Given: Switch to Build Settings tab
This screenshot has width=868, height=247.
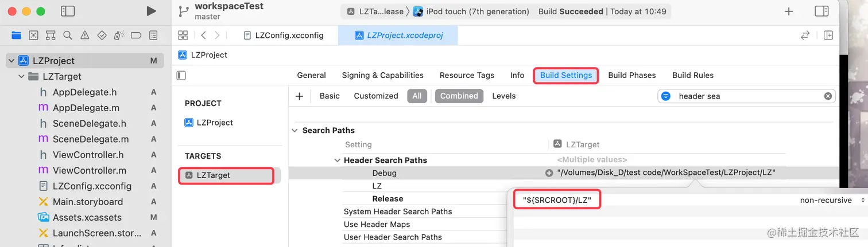Looking at the screenshot, I should (x=566, y=76).
